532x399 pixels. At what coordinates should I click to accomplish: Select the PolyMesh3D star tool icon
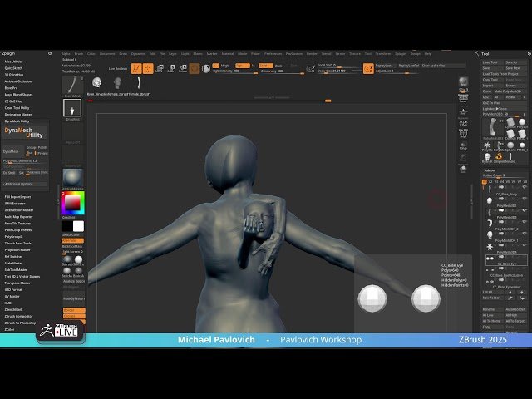tap(488, 146)
